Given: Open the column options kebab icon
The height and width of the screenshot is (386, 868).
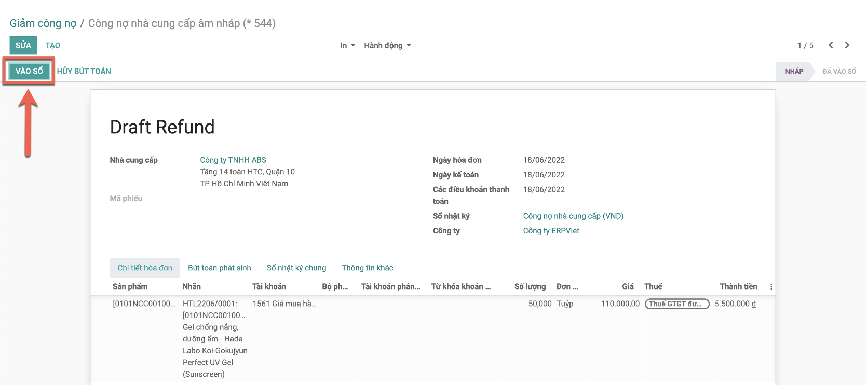Looking at the screenshot, I should (771, 286).
